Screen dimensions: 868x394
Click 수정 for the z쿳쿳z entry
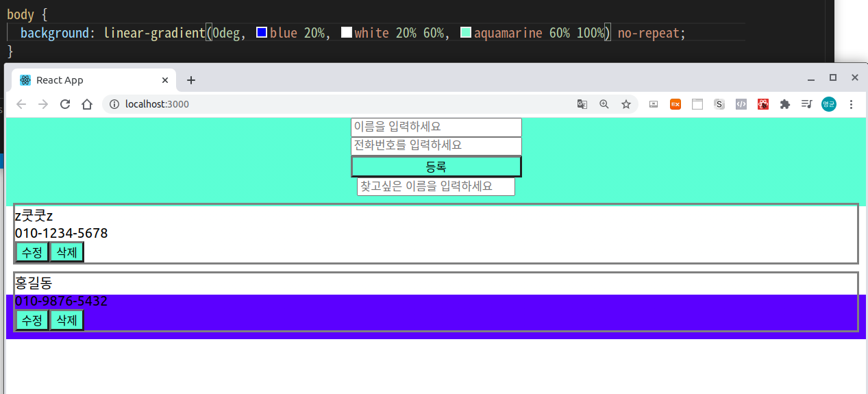(32, 252)
